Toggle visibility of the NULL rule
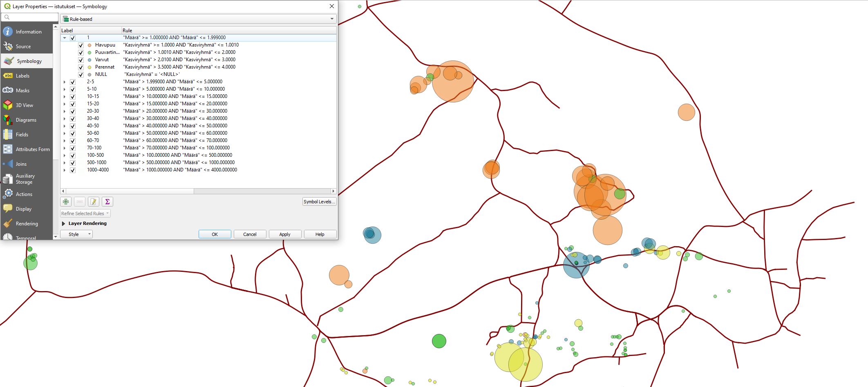 click(81, 74)
